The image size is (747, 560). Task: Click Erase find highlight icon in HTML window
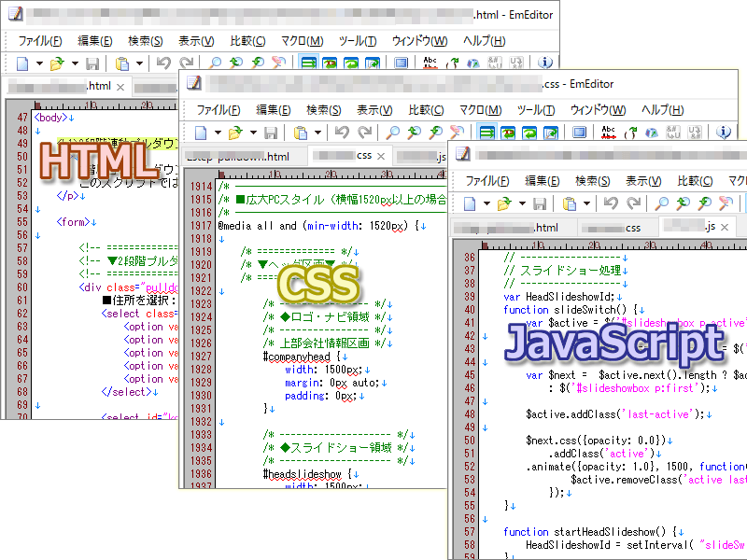tap(278, 63)
